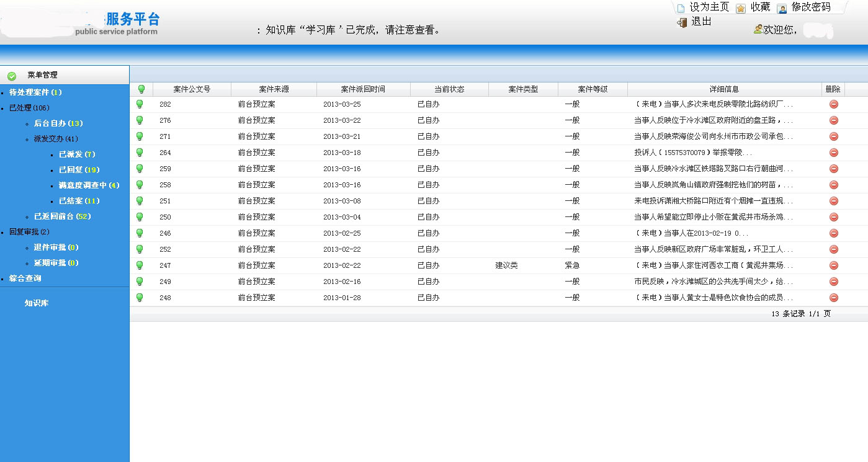Open 待处理案件 (1) in sidebar
Screen dimensions: 868x462
pyautogui.click(x=35, y=92)
